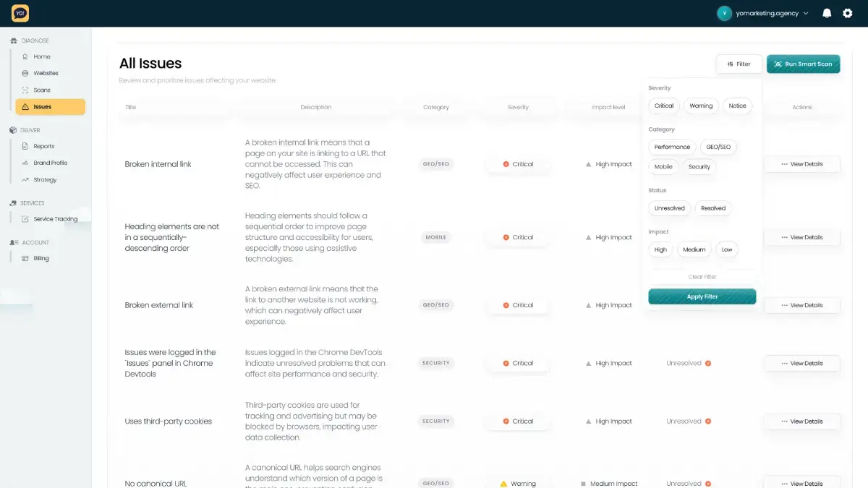
Task: Toggle the Resolved status chip
Action: [x=713, y=208]
